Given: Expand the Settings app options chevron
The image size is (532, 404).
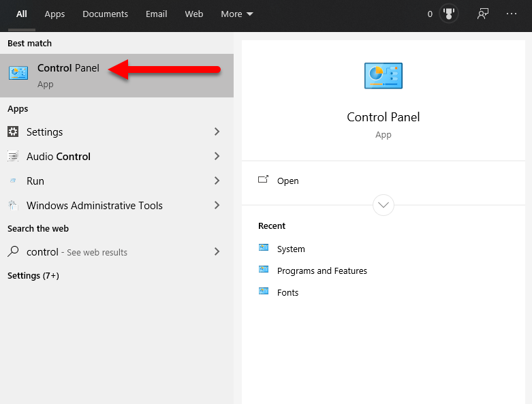Looking at the screenshot, I should pos(217,131).
